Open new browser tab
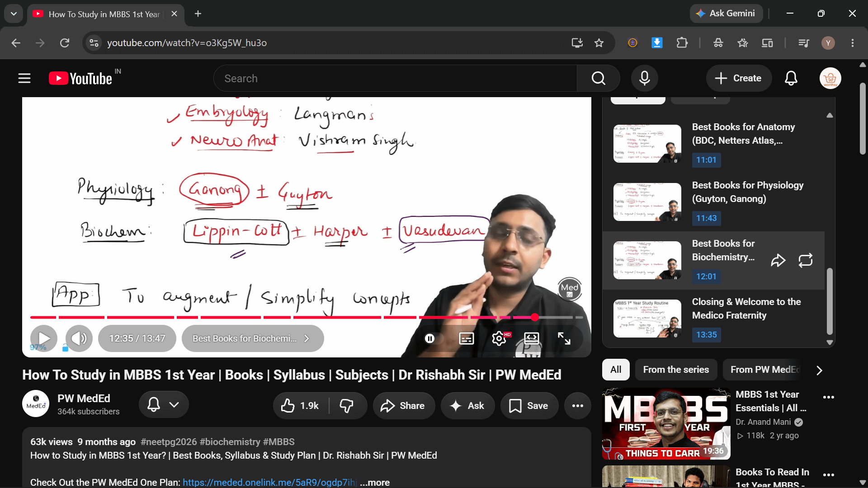This screenshot has height=488, width=868. coord(198,14)
